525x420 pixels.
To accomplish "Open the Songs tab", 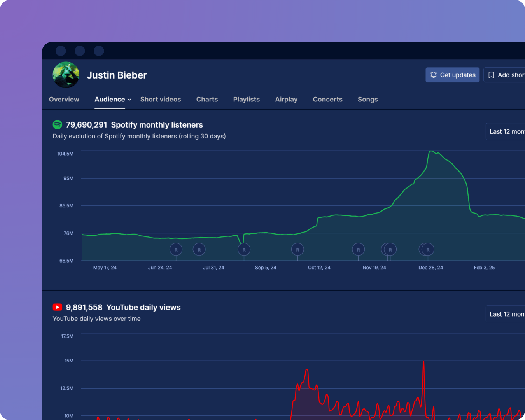I will (x=367, y=100).
